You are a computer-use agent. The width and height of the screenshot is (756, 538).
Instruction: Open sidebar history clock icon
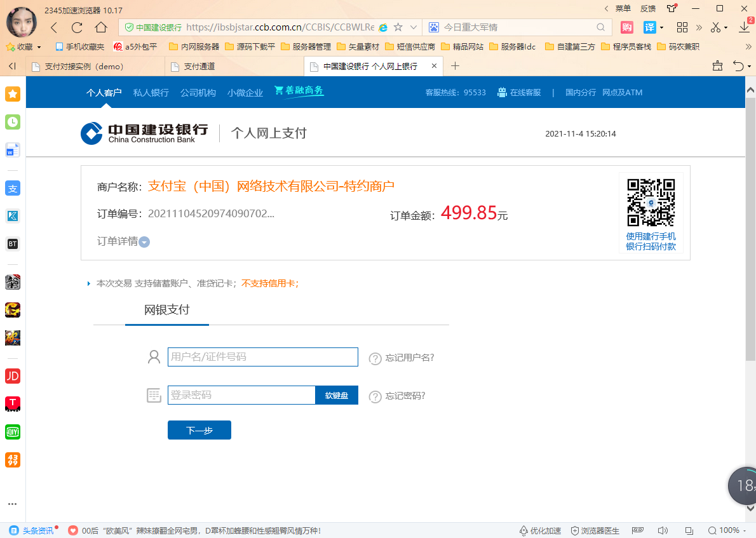click(x=13, y=122)
